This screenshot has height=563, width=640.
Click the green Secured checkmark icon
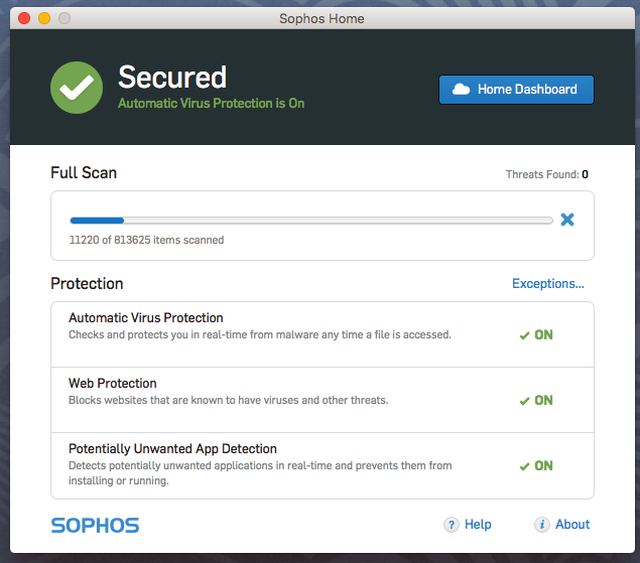[76, 87]
